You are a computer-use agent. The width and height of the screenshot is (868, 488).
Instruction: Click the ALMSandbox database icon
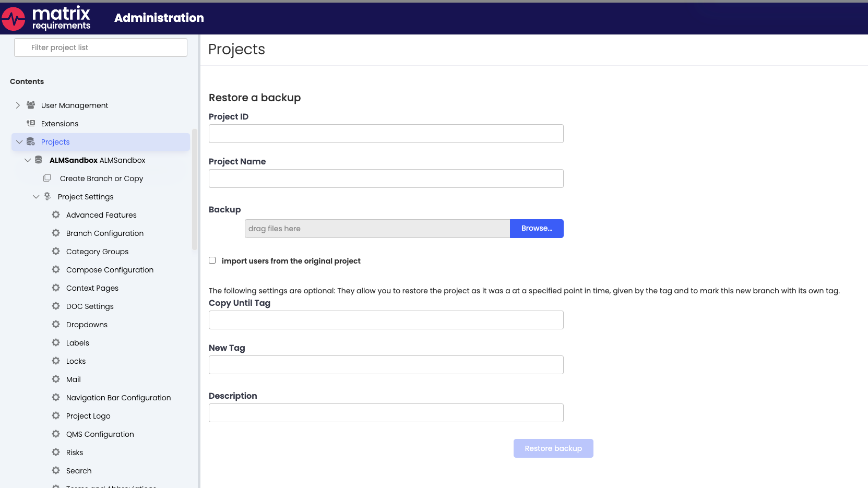pos(39,160)
